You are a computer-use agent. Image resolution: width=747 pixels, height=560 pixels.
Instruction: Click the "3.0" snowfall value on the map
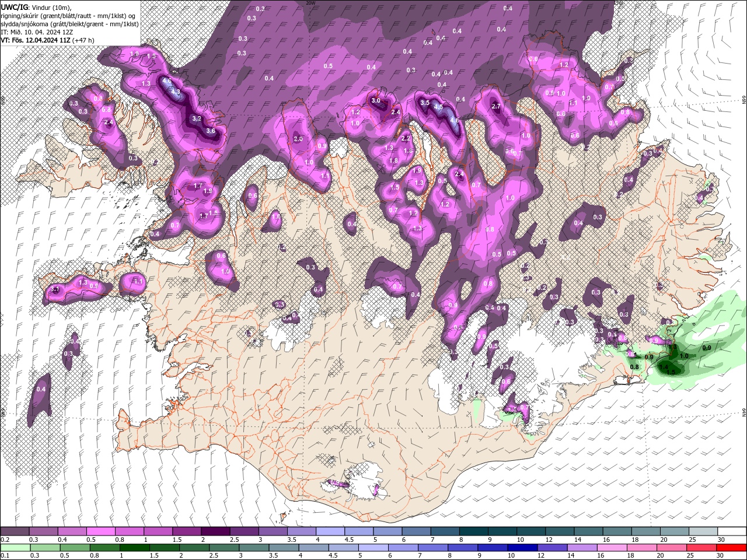pos(376,100)
